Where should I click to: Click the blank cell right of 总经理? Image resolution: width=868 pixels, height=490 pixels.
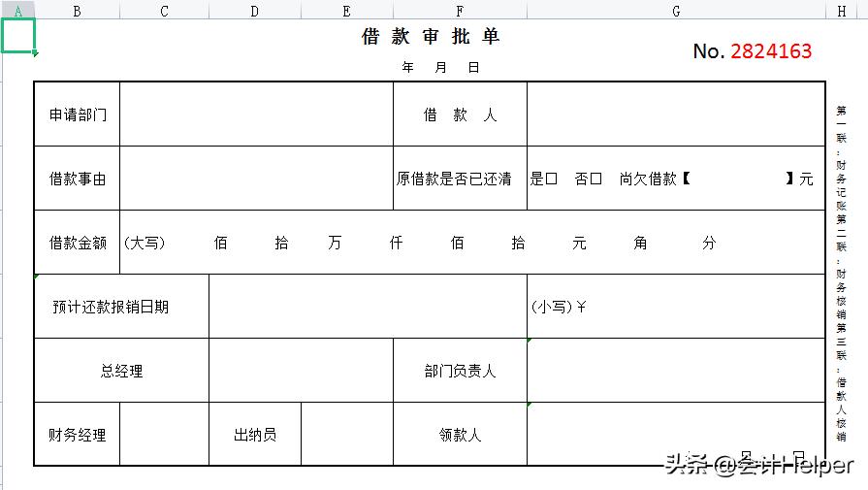tap(302, 371)
